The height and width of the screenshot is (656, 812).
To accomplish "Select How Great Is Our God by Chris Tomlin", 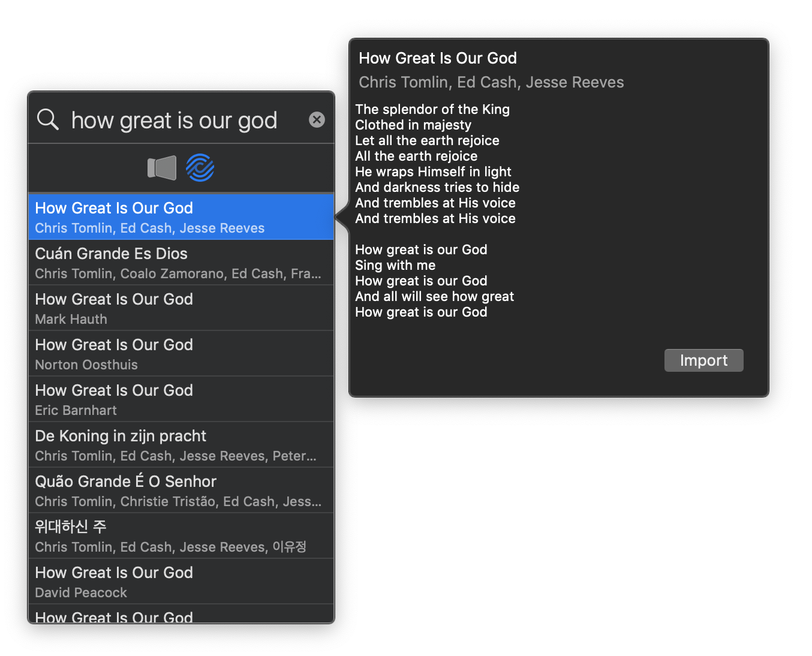I will (x=181, y=216).
